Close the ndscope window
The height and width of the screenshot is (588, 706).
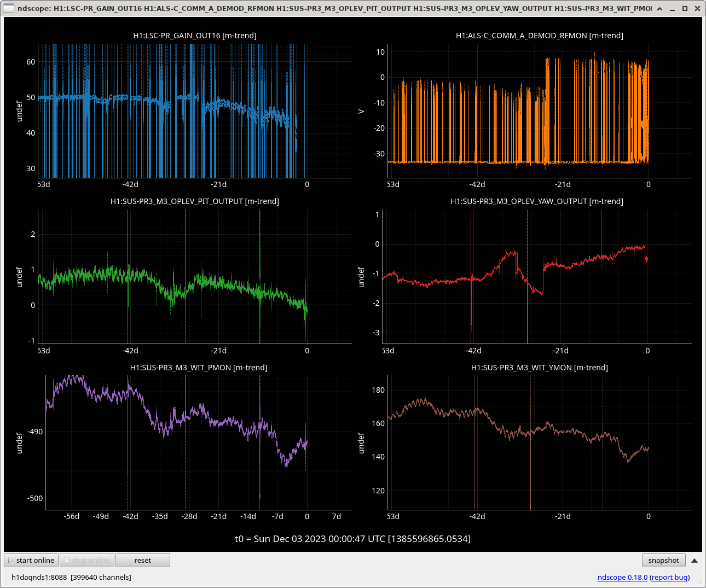(697, 8)
